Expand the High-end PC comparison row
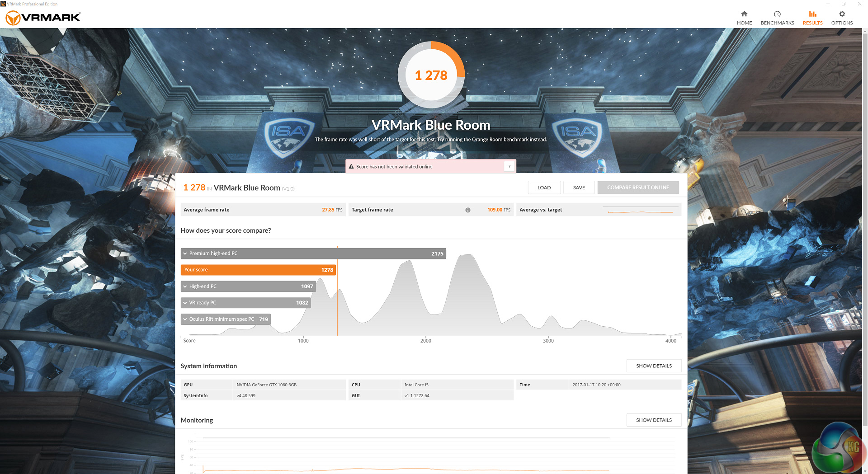The height and width of the screenshot is (474, 868). coord(248,286)
